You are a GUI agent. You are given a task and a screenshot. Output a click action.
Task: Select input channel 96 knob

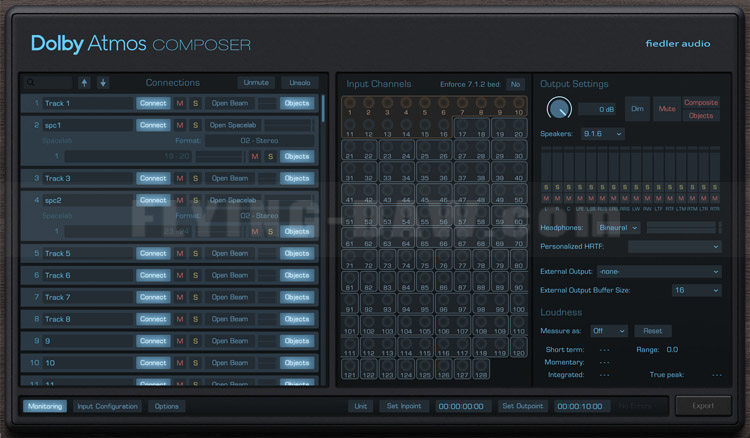443,300
